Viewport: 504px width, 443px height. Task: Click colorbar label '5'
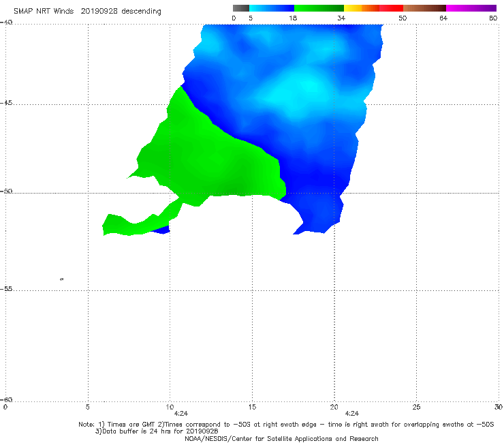pyautogui.click(x=251, y=18)
